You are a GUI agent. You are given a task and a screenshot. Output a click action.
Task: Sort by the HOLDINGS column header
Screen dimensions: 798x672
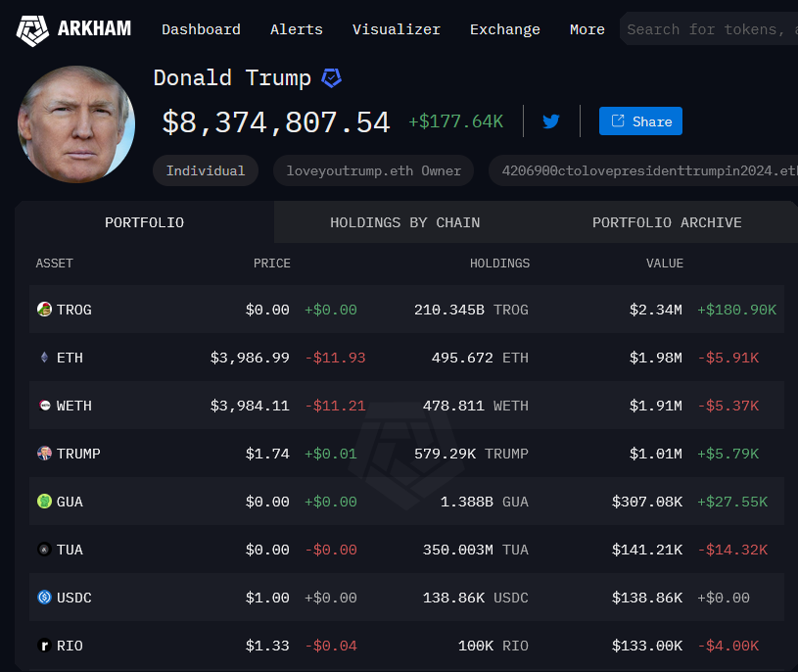pos(499,264)
